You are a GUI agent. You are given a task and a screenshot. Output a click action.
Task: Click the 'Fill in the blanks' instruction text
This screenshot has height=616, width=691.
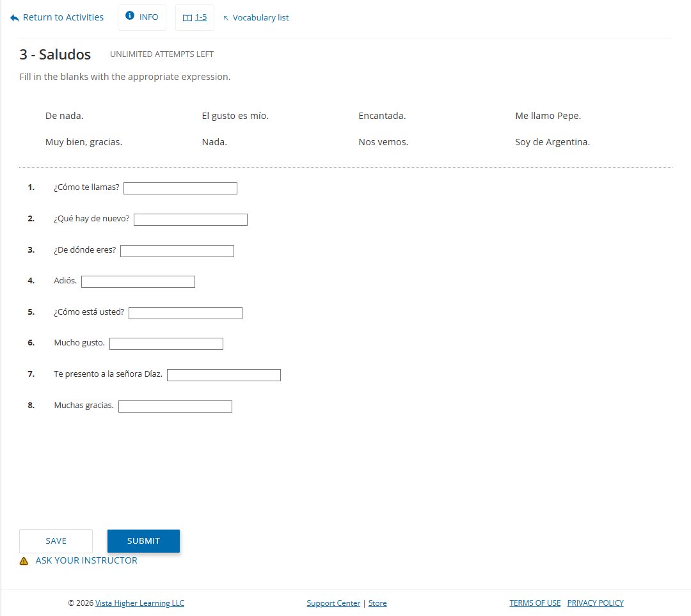[125, 77]
